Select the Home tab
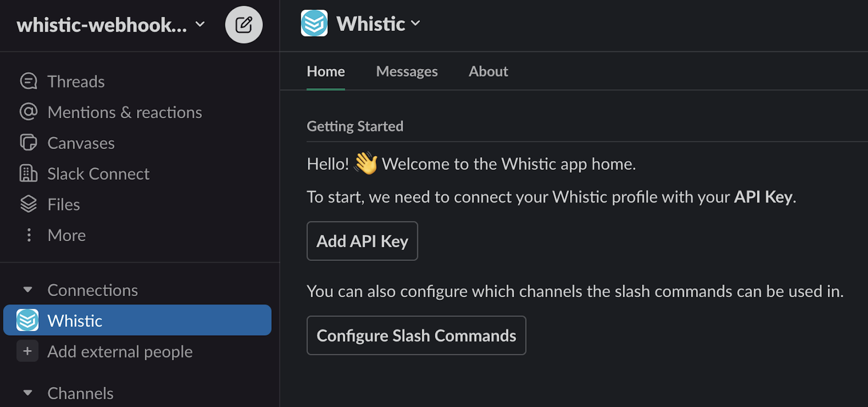This screenshot has width=868, height=407. click(326, 71)
